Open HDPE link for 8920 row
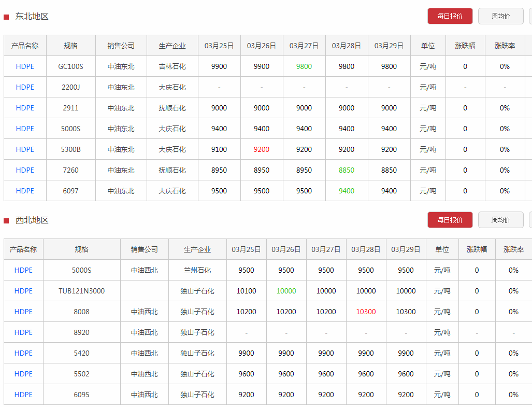The height and width of the screenshot is (407, 532). click(x=23, y=332)
